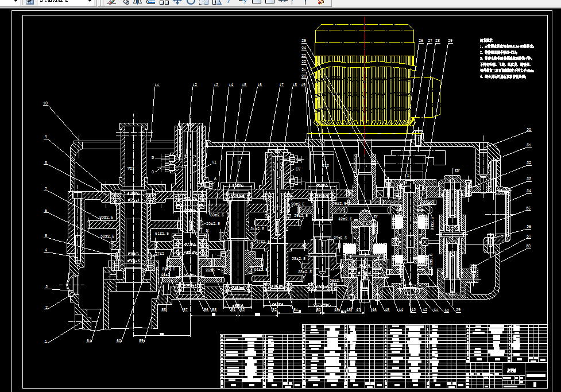Click part callout number 39
This screenshot has width=561, height=392.
[458, 310]
